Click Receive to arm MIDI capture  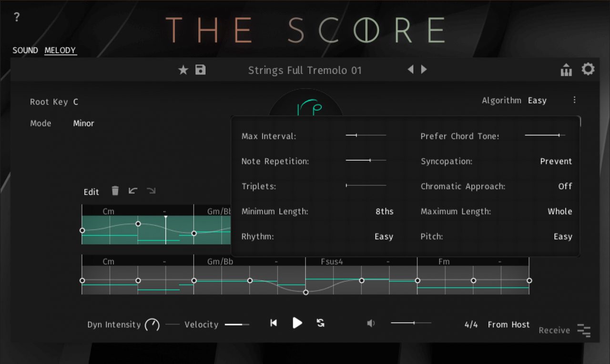(554, 330)
